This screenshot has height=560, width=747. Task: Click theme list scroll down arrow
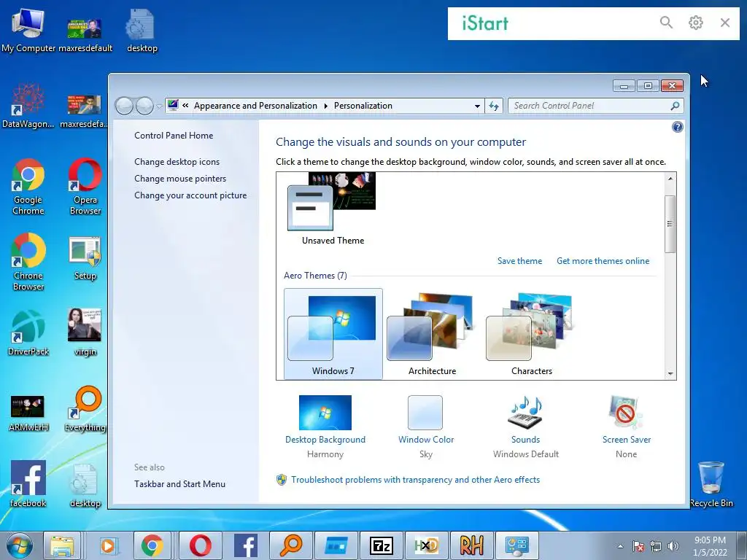670,374
